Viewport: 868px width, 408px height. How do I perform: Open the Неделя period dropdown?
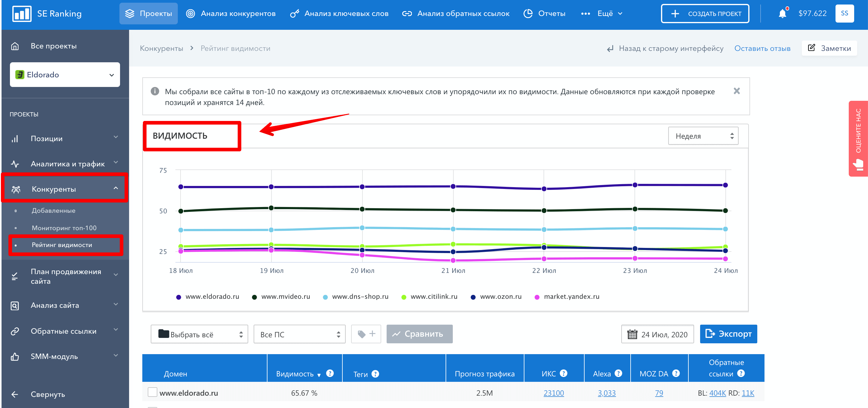(x=703, y=136)
